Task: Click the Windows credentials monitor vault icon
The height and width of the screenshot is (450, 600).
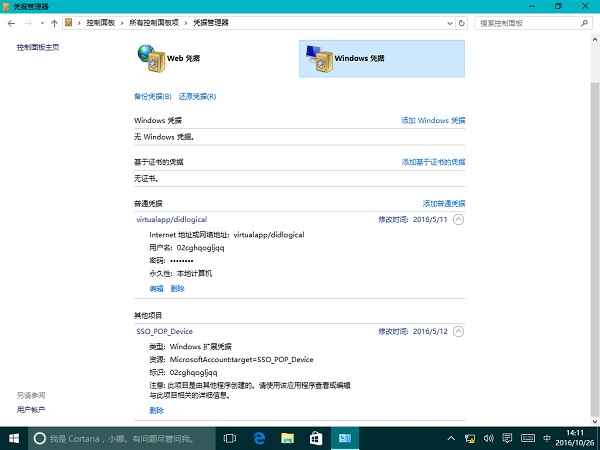Action: (320, 58)
